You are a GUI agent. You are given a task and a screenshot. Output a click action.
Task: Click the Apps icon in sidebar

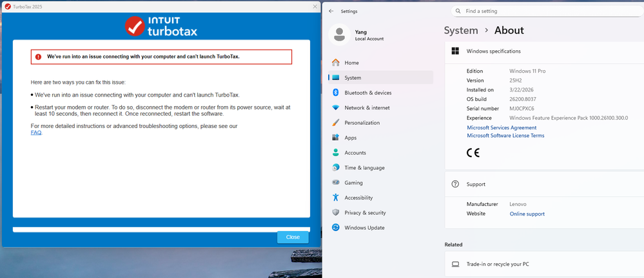(336, 138)
